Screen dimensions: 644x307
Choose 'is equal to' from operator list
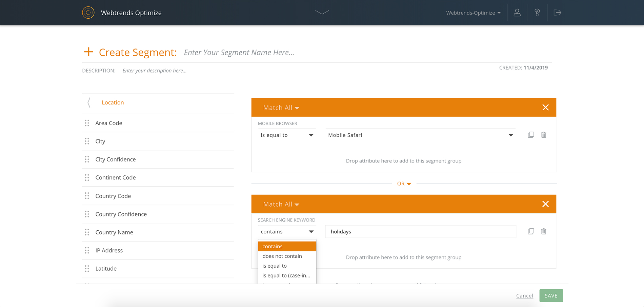[287, 266]
